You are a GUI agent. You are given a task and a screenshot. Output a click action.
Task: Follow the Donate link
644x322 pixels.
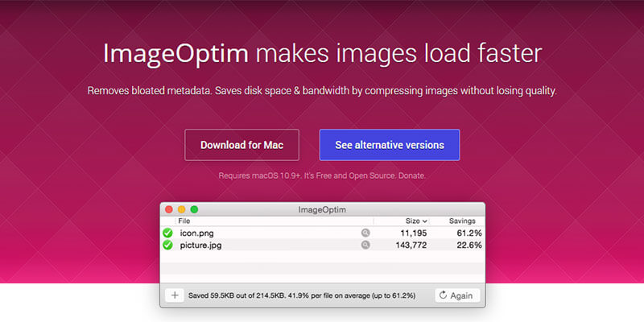[412, 175]
